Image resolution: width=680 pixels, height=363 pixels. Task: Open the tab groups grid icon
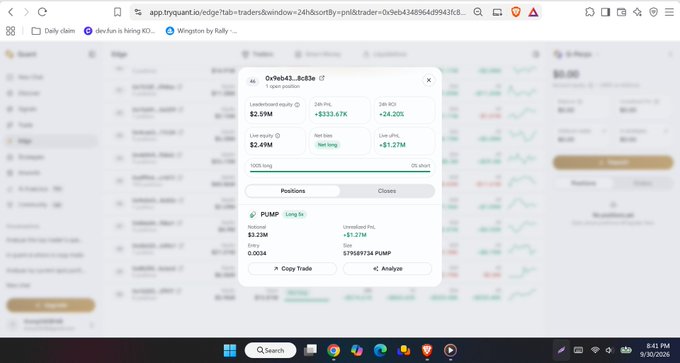10,31
